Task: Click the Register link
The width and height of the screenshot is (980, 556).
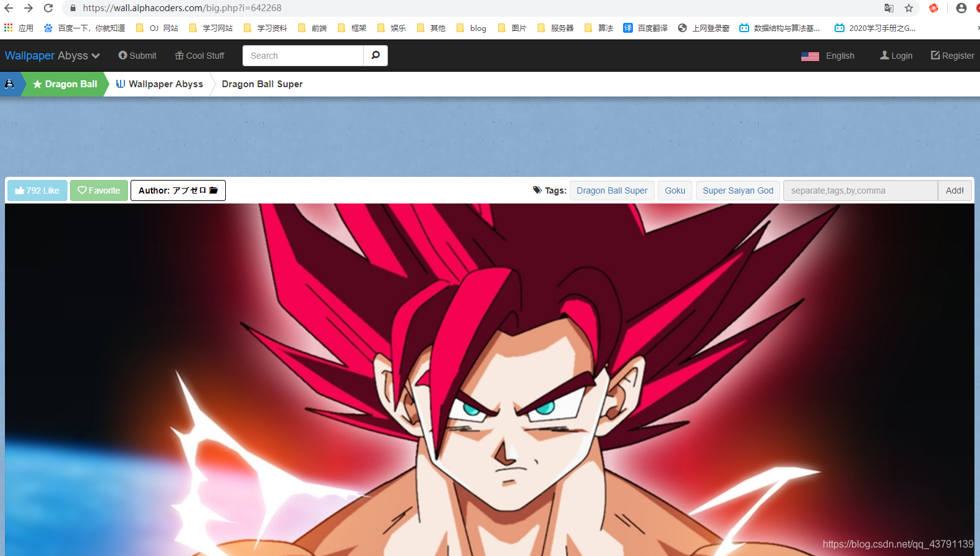Action: pyautogui.click(x=953, y=56)
